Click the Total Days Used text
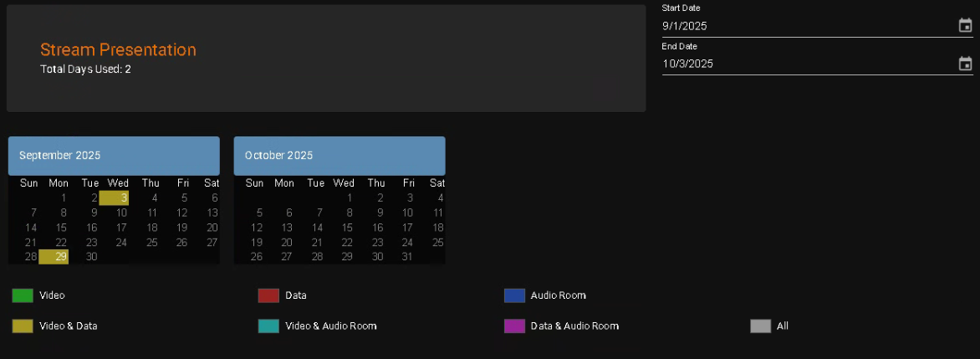Image resolution: width=980 pixels, height=359 pixels. pos(85,69)
